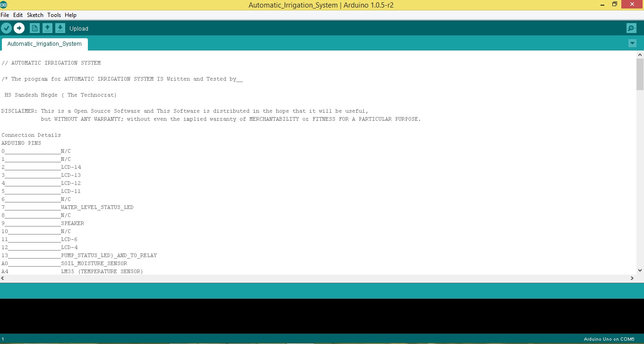Image resolution: width=644 pixels, height=344 pixels.
Task: Click the black console output area
Action: [322, 316]
